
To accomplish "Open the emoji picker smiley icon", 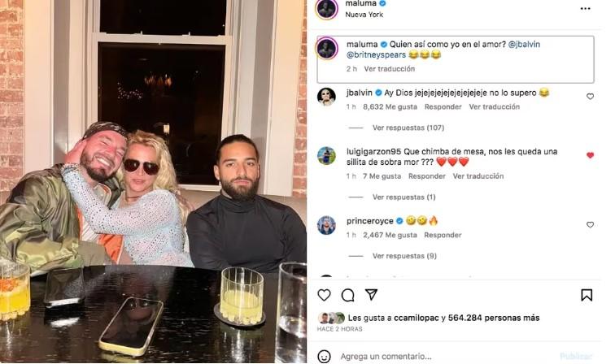I will (324, 357).
